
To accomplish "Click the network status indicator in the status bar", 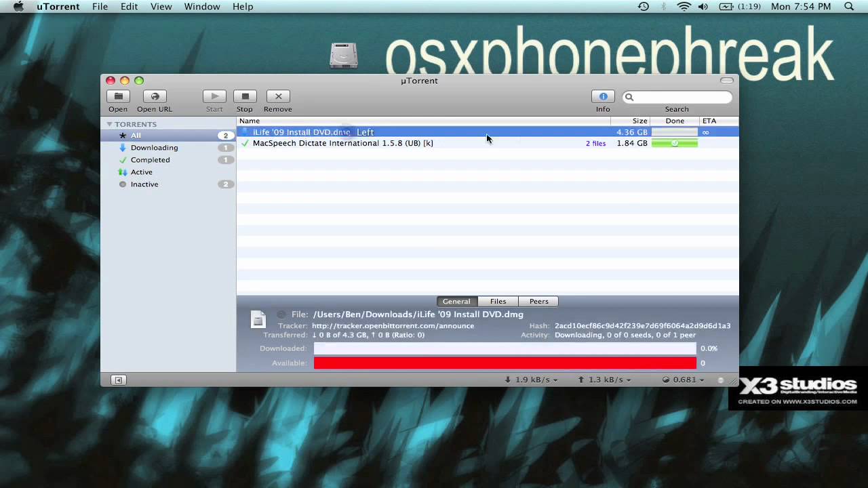I will coord(720,380).
